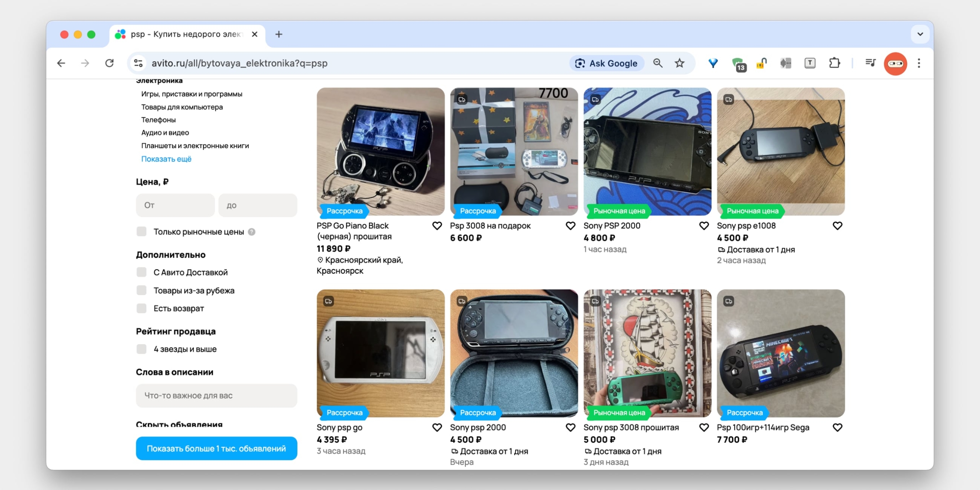Viewport: 980px width, 490px height.
Task: Favorite the PSP Go Piano Black listing
Action: 437,226
